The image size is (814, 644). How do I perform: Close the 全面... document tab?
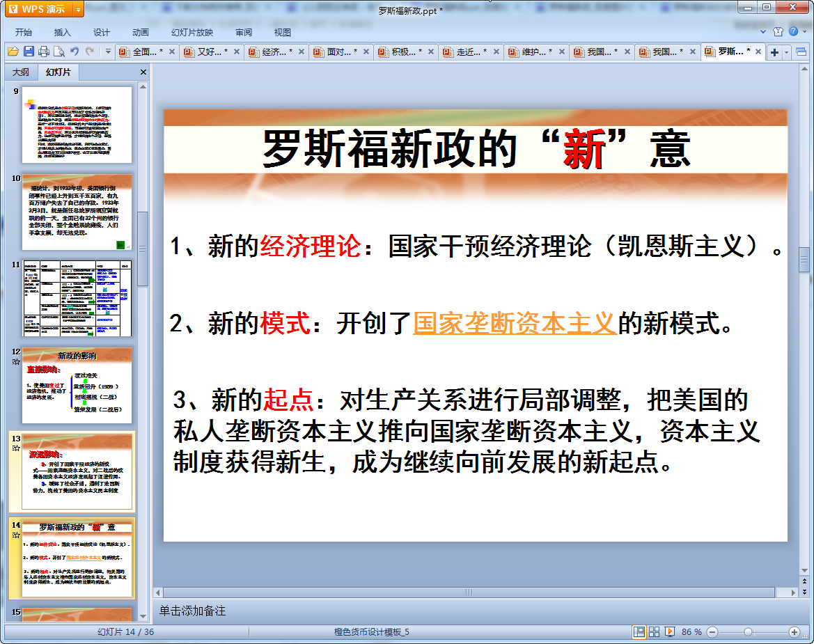coord(172,52)
